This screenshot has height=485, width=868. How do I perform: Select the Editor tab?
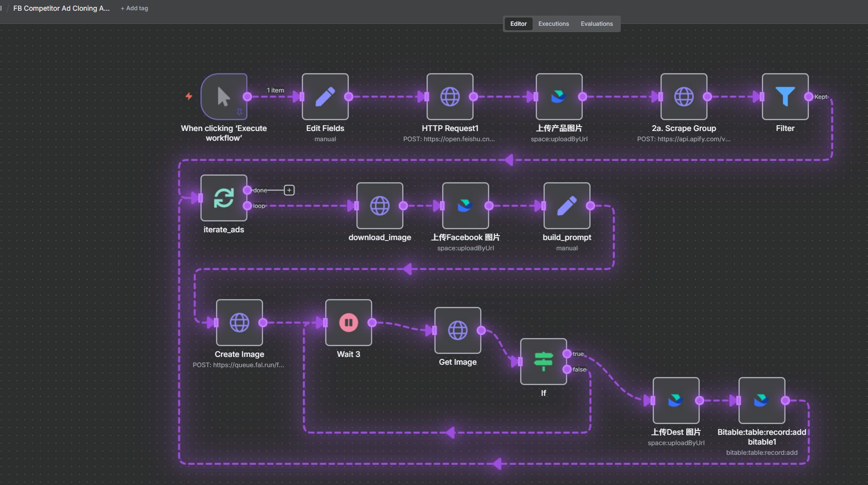tap(518, 24)
